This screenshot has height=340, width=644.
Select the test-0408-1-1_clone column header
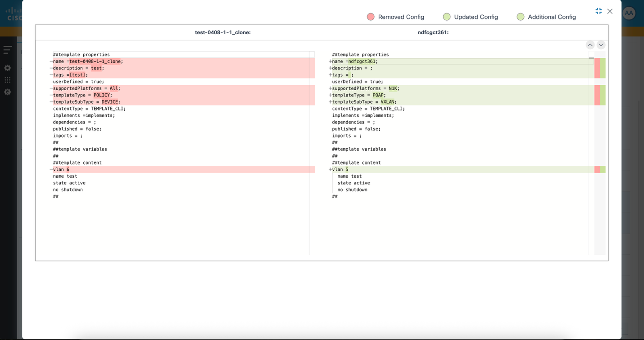(x=223, y=32)
